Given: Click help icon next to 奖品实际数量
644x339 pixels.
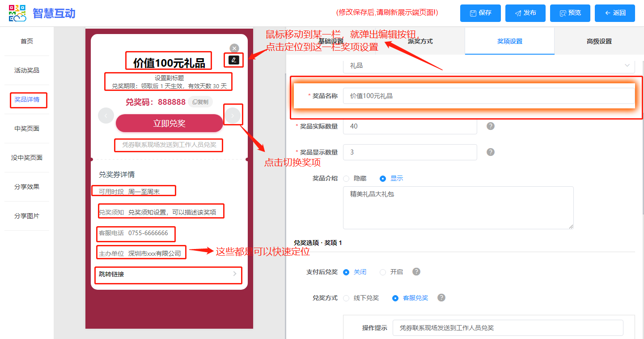Looking at the screenshot, I should click(491, 126).
